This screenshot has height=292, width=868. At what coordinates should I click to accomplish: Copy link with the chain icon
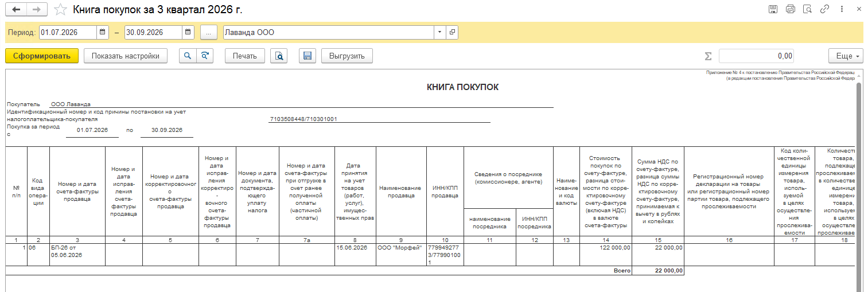pos(825,9)
